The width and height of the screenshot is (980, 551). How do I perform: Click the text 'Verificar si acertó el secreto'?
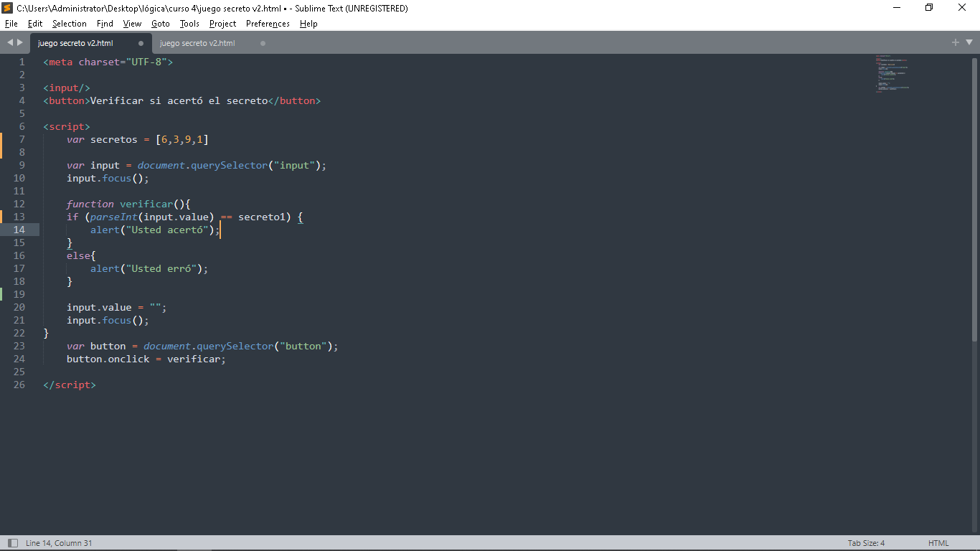[179, 100]
